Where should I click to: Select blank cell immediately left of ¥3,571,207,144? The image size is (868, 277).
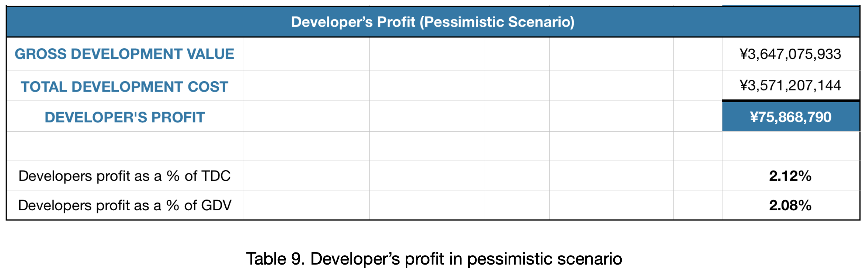point(697,86)
